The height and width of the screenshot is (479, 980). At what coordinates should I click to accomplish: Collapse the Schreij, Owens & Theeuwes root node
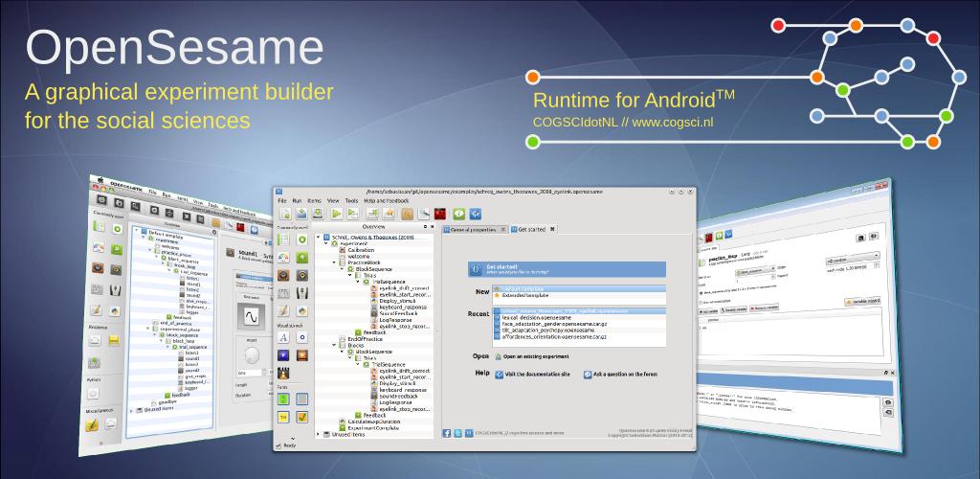click(x=318, y=237)
